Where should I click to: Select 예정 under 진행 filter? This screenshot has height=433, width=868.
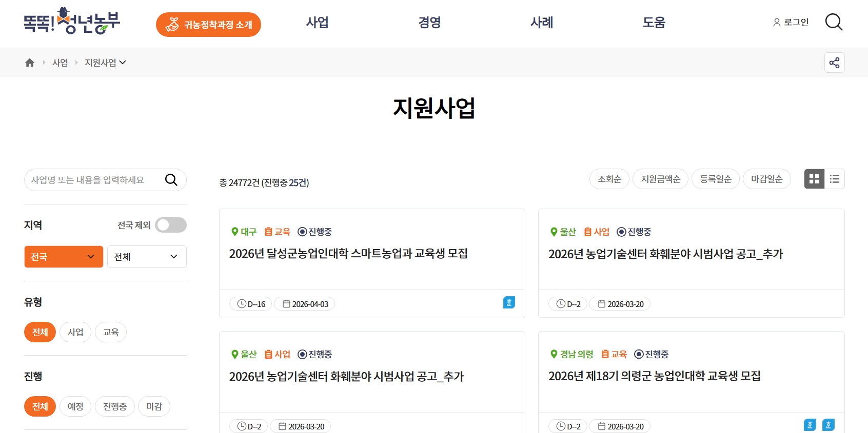tap(75, 406)
